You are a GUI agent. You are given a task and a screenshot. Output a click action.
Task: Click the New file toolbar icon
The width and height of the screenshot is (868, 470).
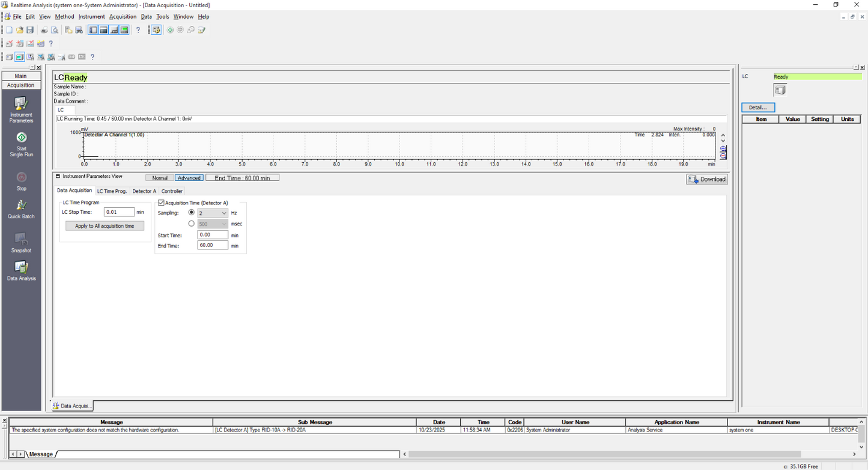[x=9, y=30]
